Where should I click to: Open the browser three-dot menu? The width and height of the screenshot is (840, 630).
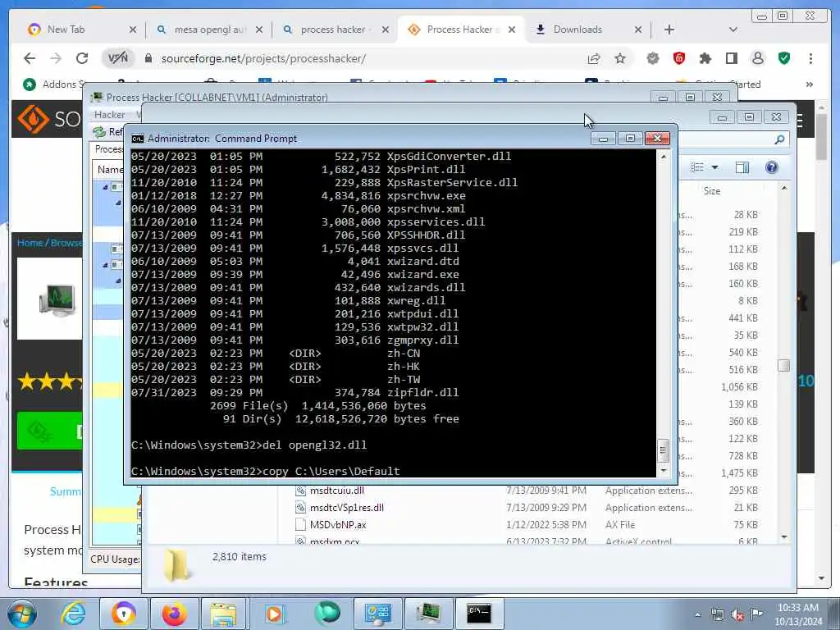(810, 58)
